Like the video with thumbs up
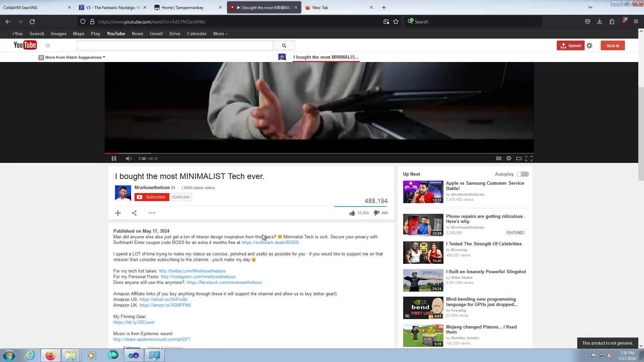 (352, 213)
